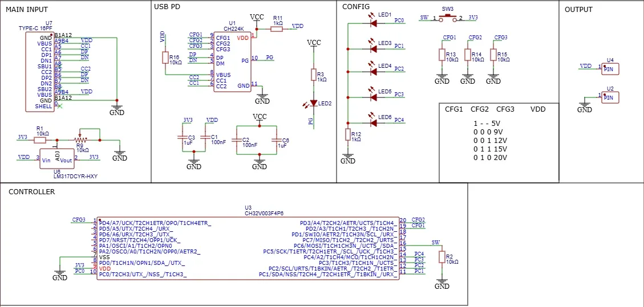Image resolution: width=644 pixels, height=307 pixels.
Task: Click the GND symbol under resistor R2
Action: (442, 284)
